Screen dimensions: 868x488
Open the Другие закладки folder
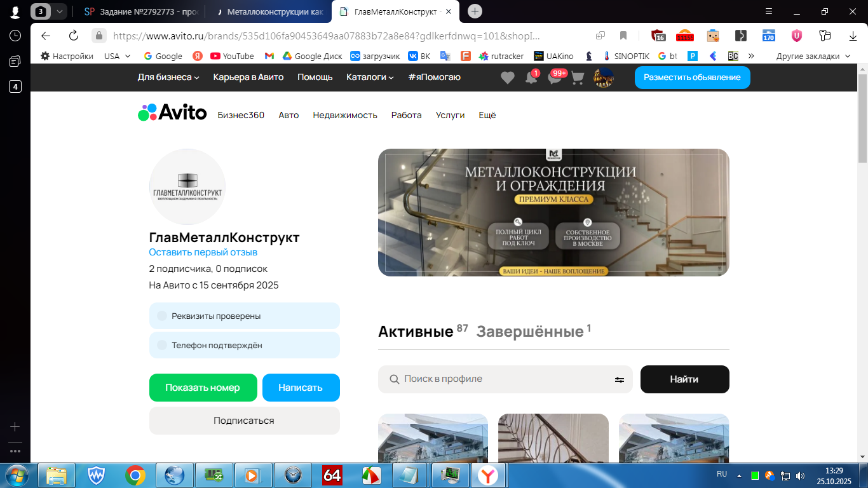pos(813,56)
